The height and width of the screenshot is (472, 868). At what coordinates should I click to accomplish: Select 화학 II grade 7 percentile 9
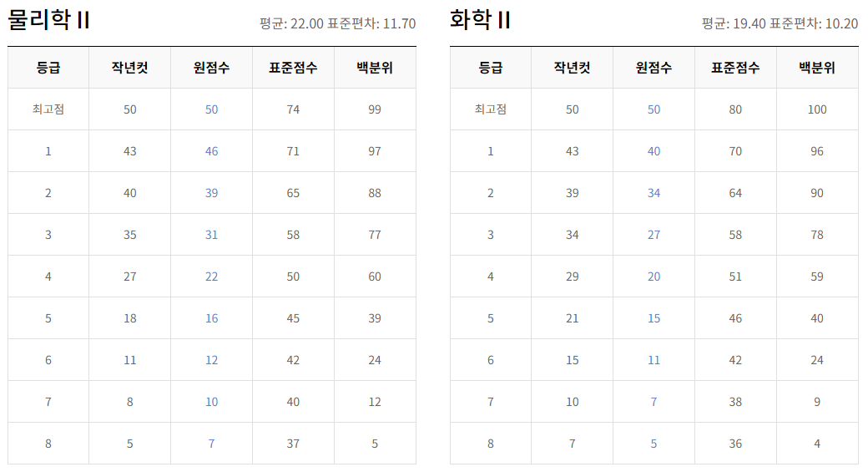817,402
